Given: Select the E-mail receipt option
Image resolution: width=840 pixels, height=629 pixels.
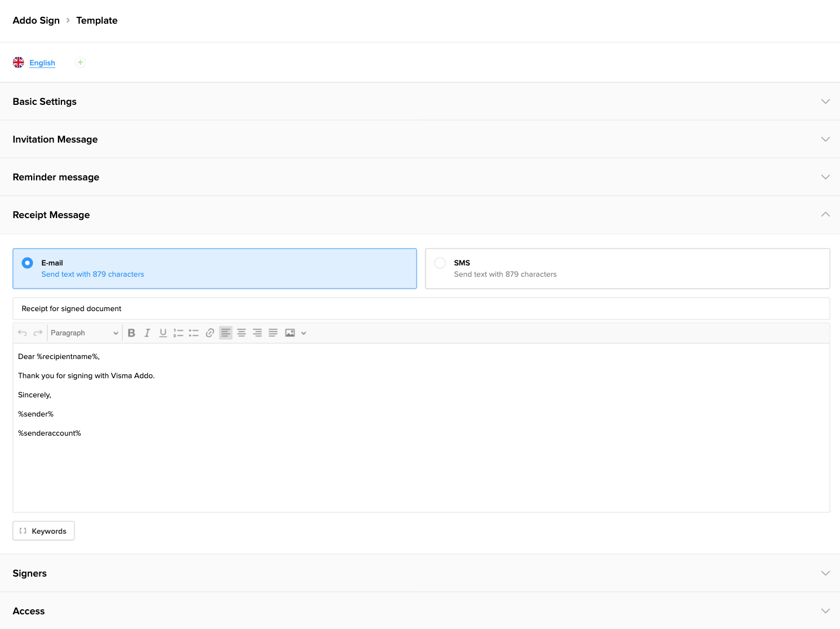Looking at the screenshot, I should [x=27, y=263].
